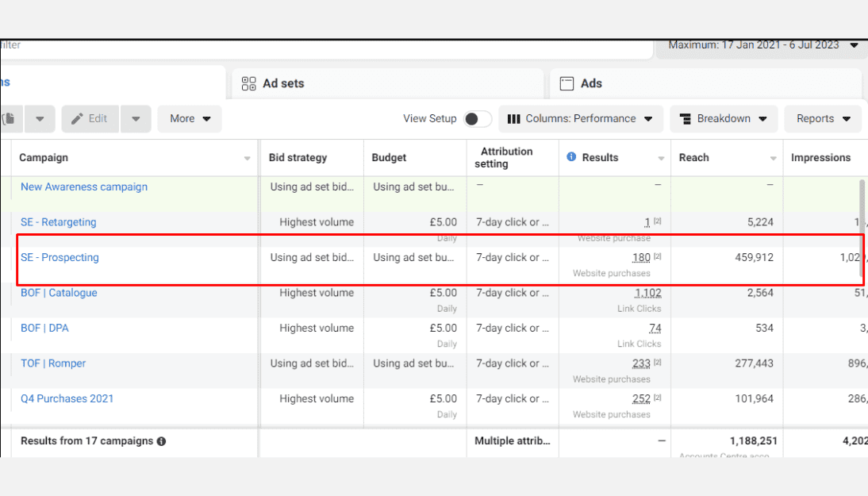Click the Breakdown icon in toolbar

685,119
